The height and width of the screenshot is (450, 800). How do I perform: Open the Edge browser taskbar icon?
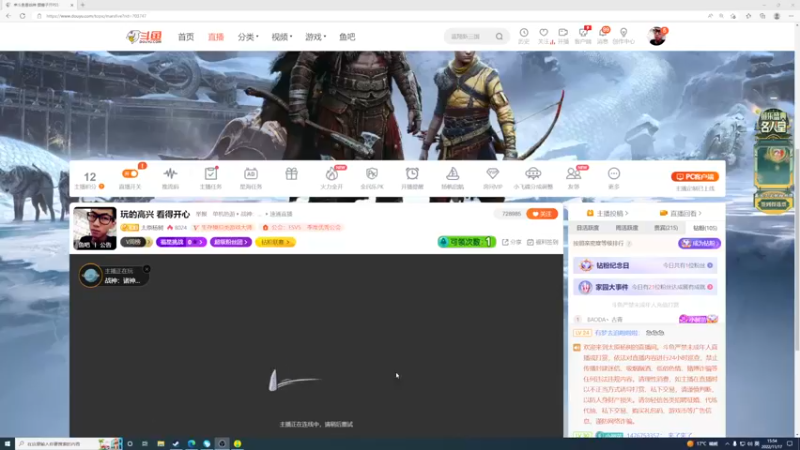(x=191, y=444)
